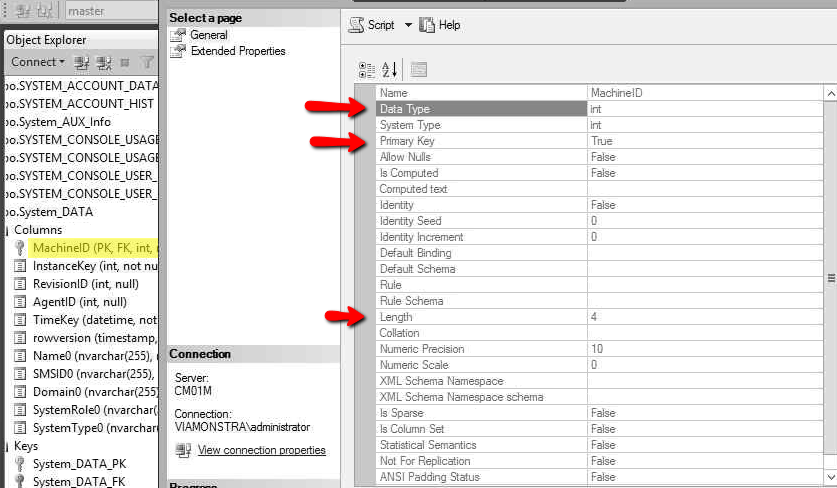Click the Disconnect icon in Object Explorer
The image size is (837, 488).
(103, 62)
